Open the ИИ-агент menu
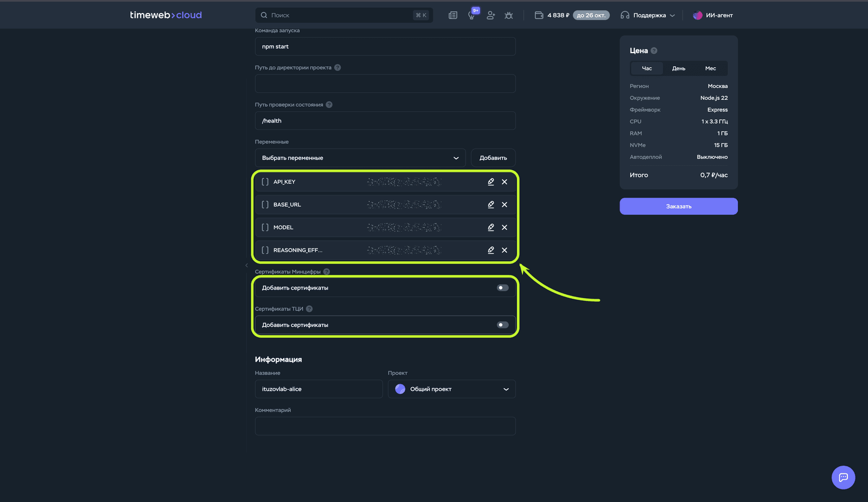This screenshot has width=868, height=502. point(713,15)
